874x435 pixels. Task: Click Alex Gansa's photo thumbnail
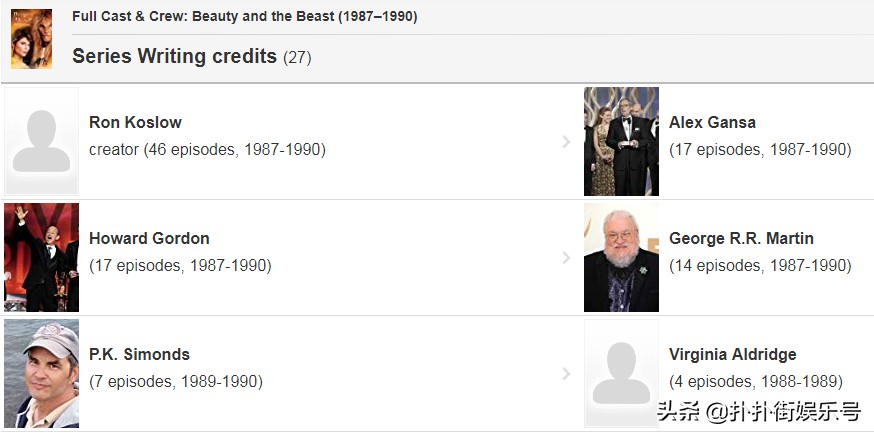(621, 141)
